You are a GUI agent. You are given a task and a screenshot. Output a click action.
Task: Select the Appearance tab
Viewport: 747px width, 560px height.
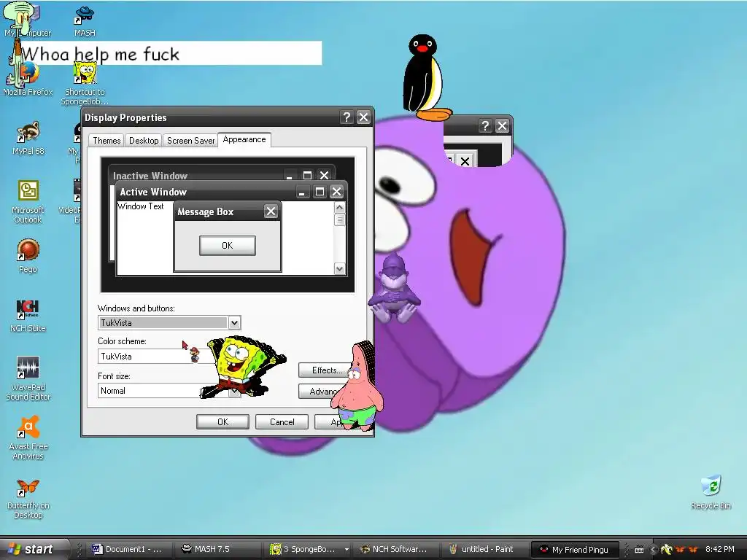point(244,139)
